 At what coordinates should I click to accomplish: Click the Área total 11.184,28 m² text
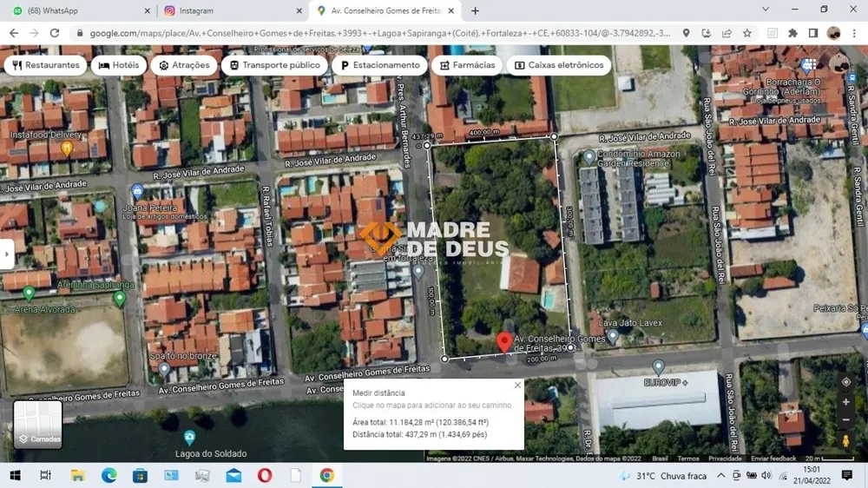coord(421,422)
